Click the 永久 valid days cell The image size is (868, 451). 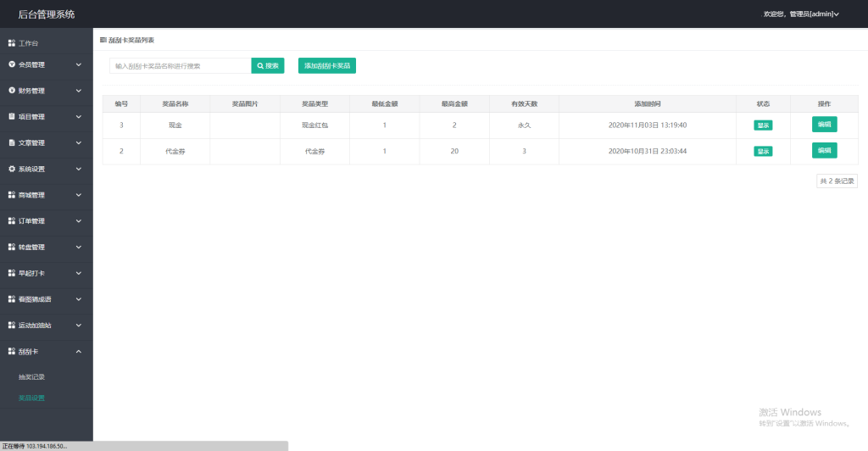click(x=524, y=125)
